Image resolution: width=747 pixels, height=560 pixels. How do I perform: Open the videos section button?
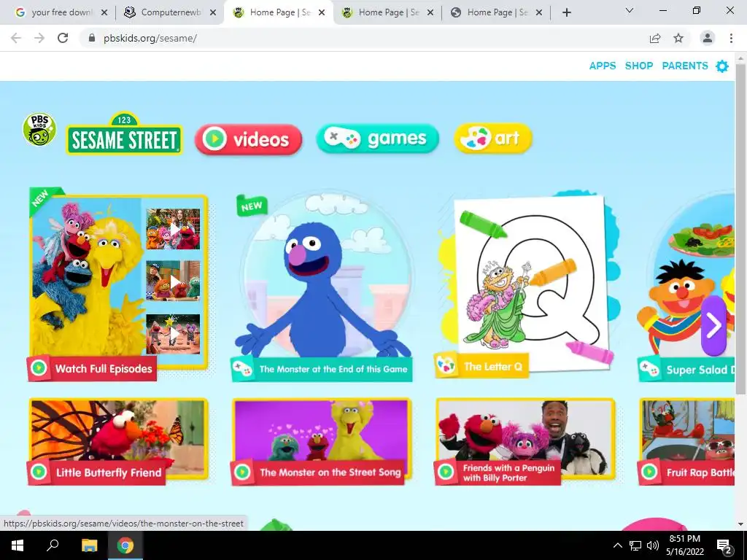[248, 139]
